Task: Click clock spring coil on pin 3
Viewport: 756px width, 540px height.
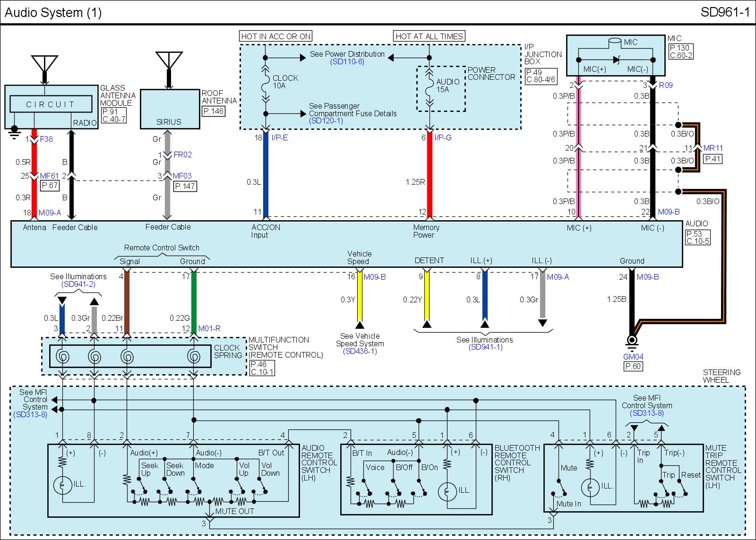Action: coord(62,356)
